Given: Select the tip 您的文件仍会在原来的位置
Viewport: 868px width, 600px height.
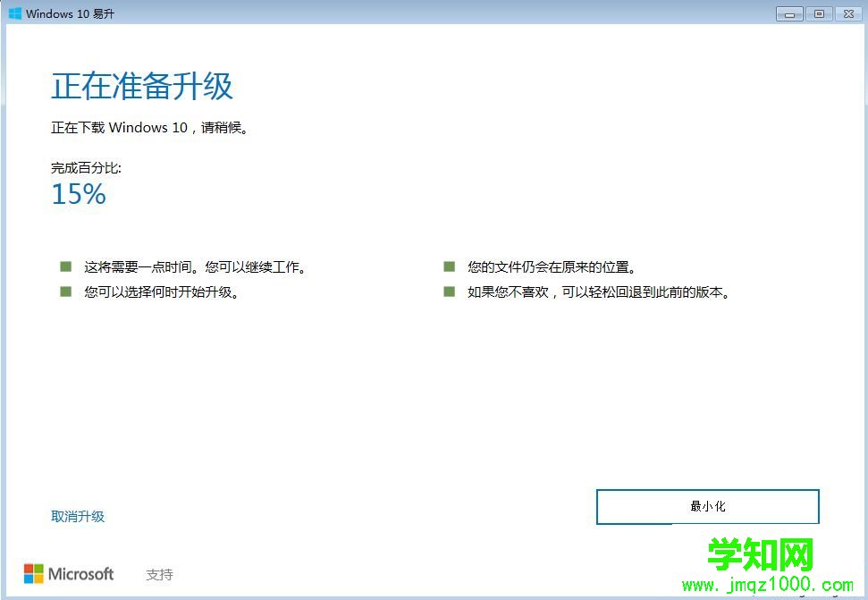Looking at the screenshot, I should coord(551,266).
